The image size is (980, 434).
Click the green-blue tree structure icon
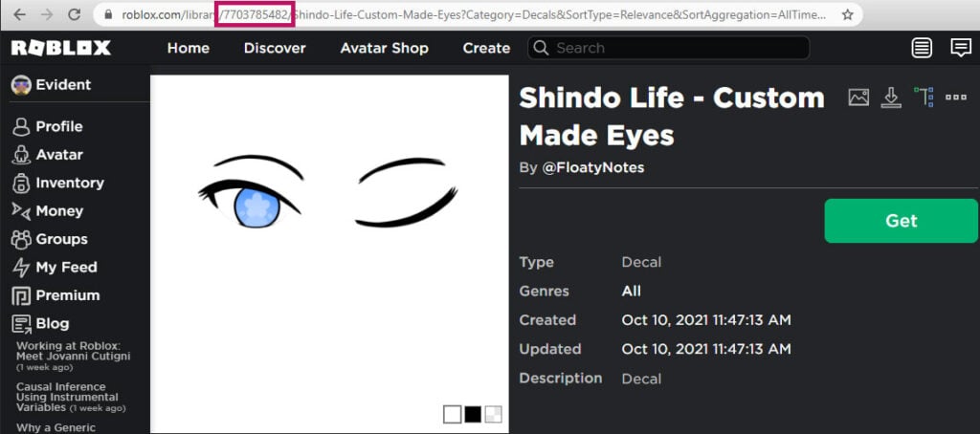click(x=924, y=97)
